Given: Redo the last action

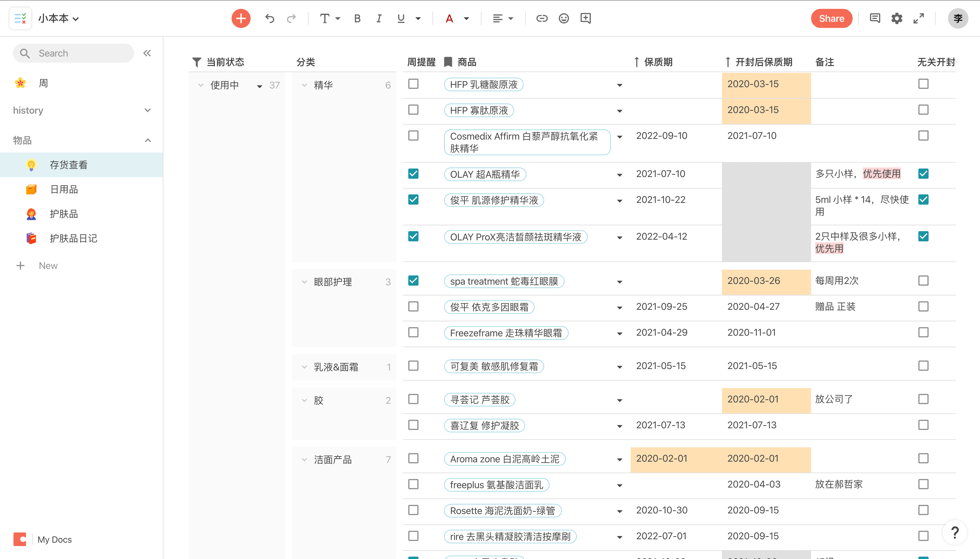Looking at the screenshot, I should 291,18.
